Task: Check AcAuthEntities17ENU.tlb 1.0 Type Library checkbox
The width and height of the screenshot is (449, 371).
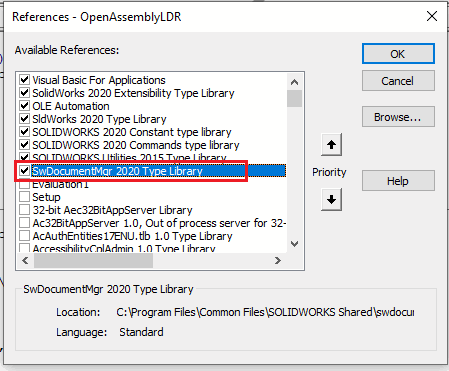Action: coord(24,236)
